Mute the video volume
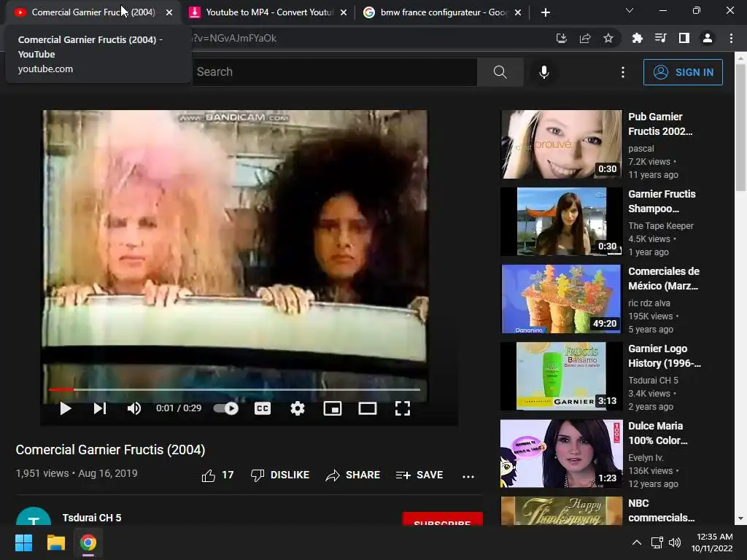This screenshot has height=560, width=747. coord(134,408)
